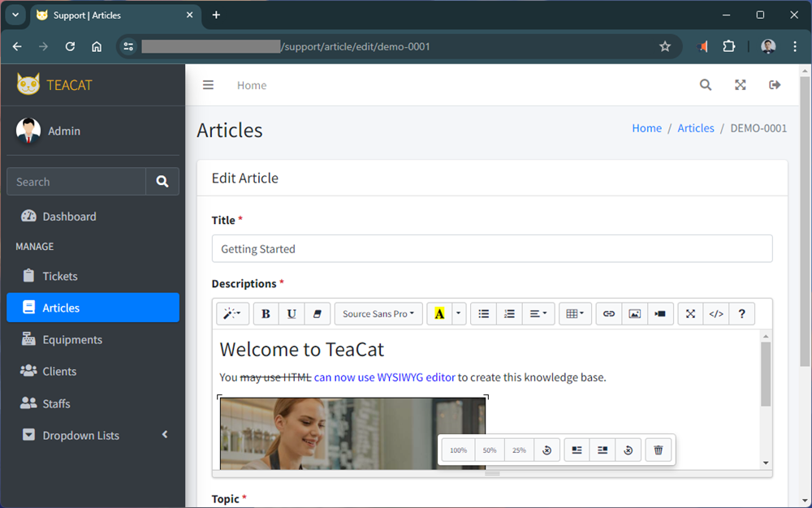Open a new browser tab
The width and height of the screenshot is (812, 508).
[x=217, y=15]
